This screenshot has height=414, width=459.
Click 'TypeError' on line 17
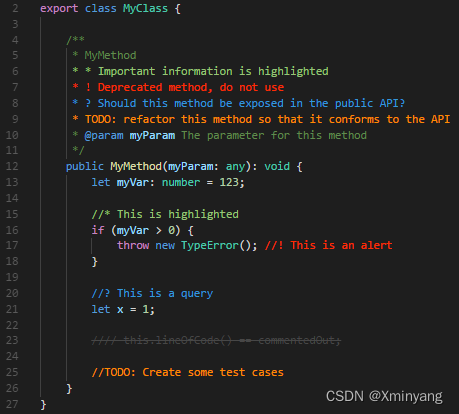[x=210, y=246]
